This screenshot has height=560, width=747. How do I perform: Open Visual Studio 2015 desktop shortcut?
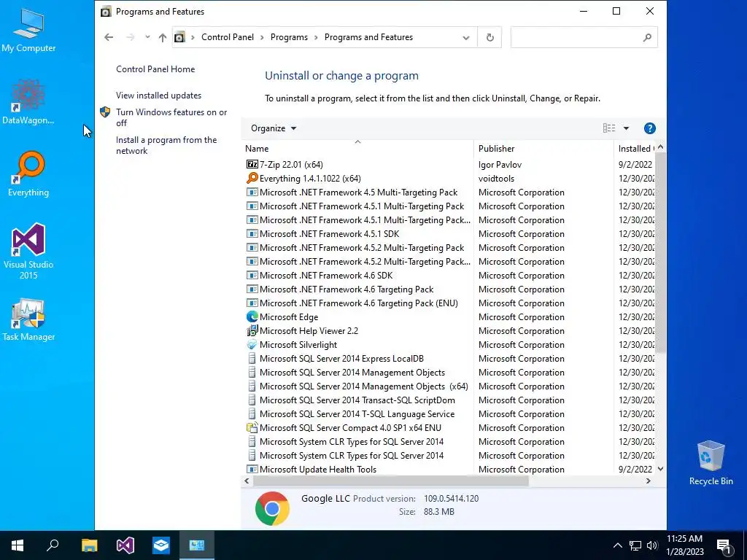(x=28, y=251)
